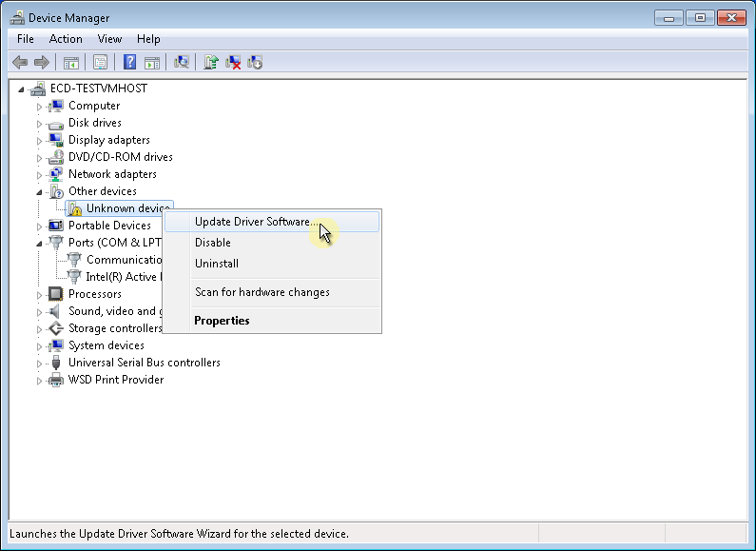Minimize the Device Manager window

click(x=669, y=18)
